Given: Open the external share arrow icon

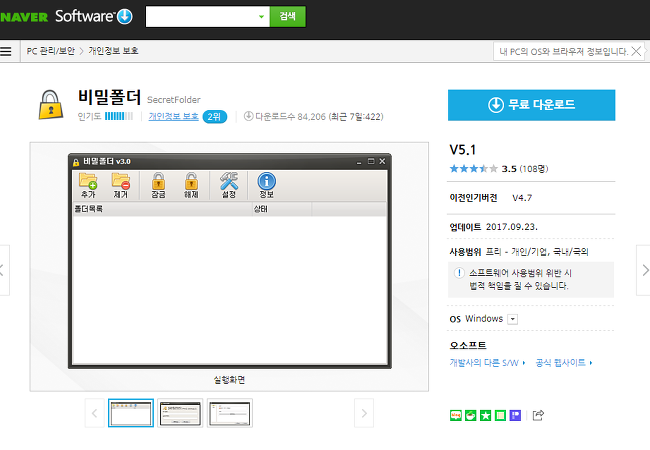Looking at the screenshot, I should pyautogui.click(x=538, y=415).
